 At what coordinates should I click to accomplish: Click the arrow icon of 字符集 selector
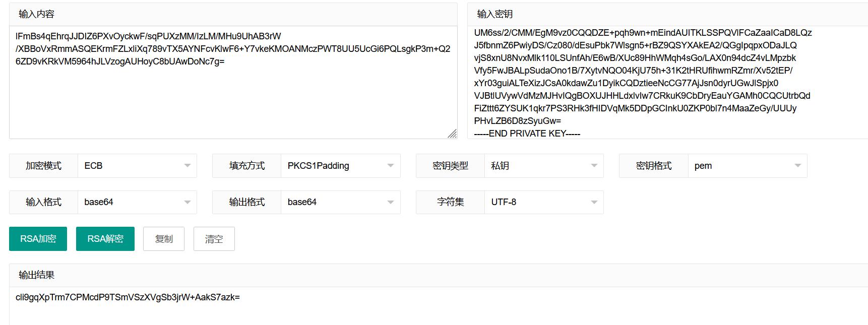click(594, 202)
